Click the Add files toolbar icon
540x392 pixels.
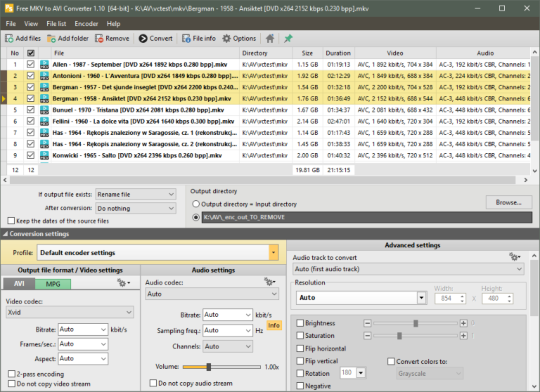(10, 39)
